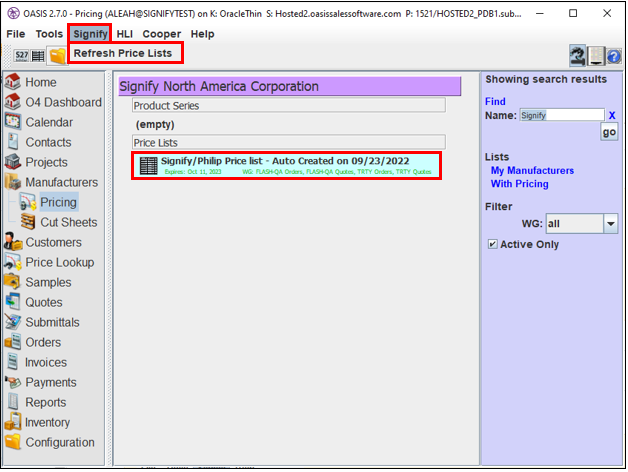Image resolution: width=628 pixels, height=472 pixels.
Task: Open the Signify menu
Action: click(x=89, y=34)
